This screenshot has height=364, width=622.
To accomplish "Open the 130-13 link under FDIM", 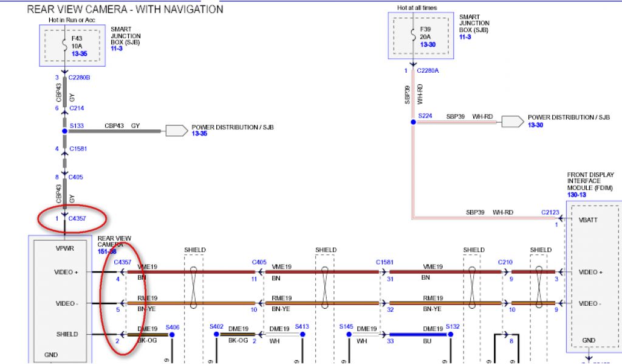I will click(x=578, y=194).
